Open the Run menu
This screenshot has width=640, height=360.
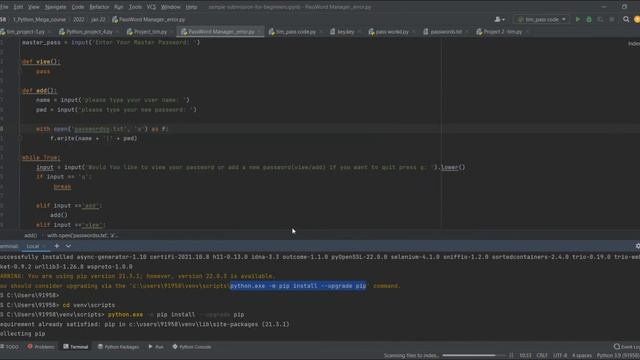click(x=118, y=7)
